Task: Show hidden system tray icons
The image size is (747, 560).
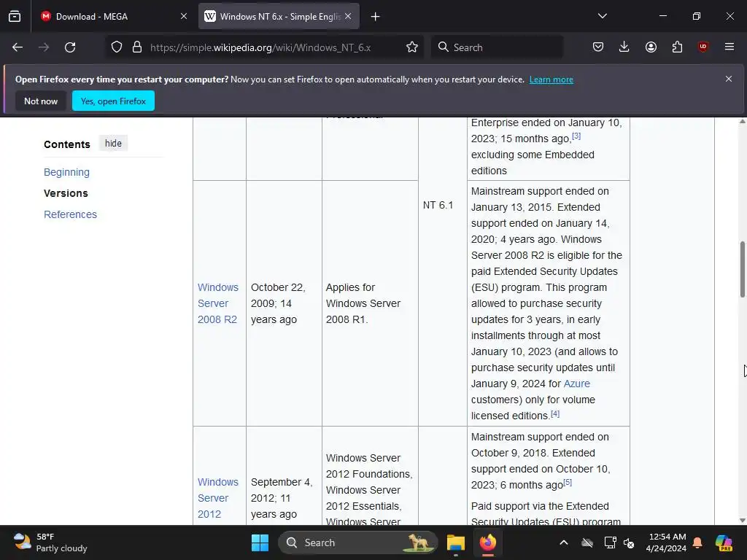Action: point(564,542)
